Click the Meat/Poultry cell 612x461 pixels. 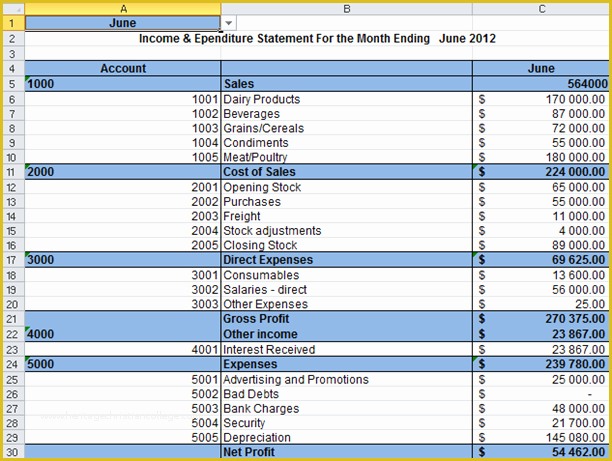347,157
